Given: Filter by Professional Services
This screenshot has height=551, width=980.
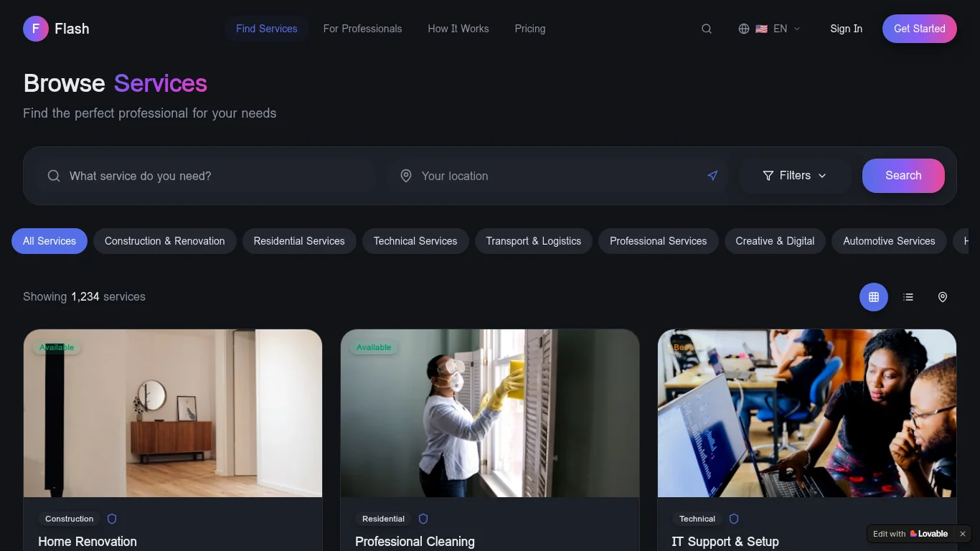Looking at the screenshot, I should click(x=659, y=241).
